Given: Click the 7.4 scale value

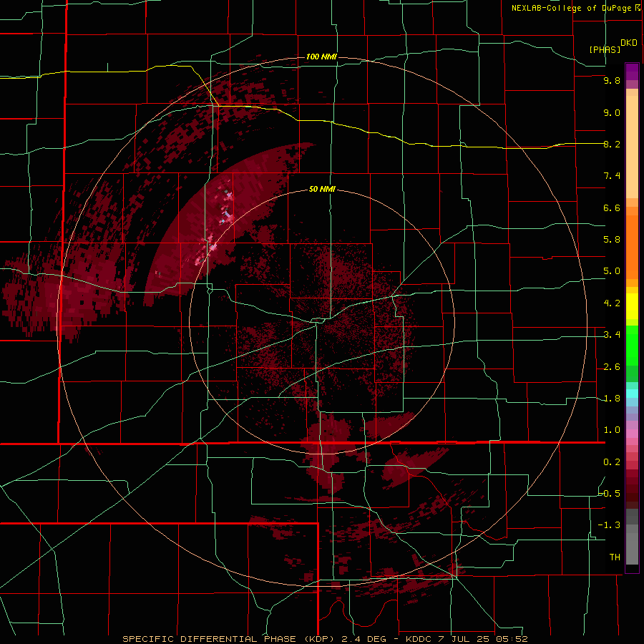Looking at the screenshot, I should click(x=612, y=176).
